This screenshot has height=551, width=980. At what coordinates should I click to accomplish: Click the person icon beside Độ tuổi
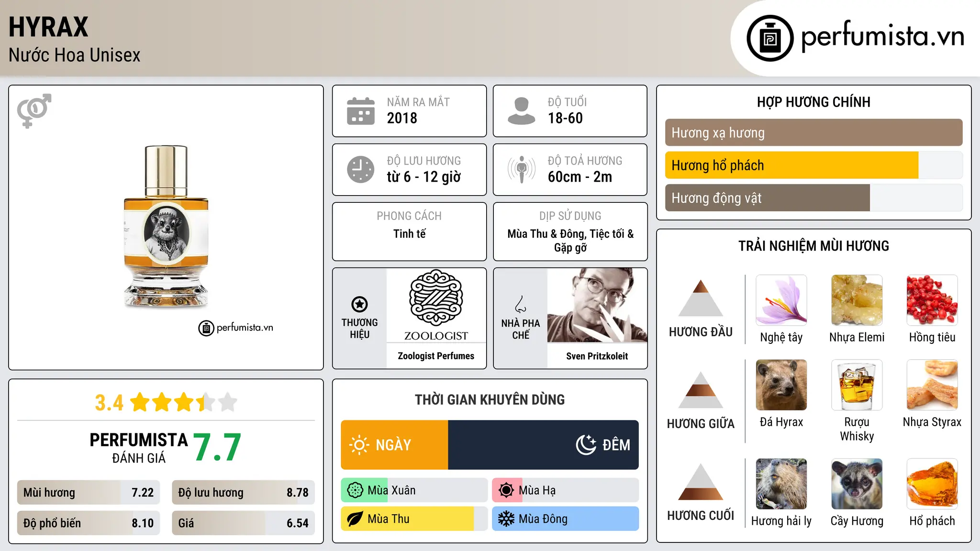click(522, 111)
